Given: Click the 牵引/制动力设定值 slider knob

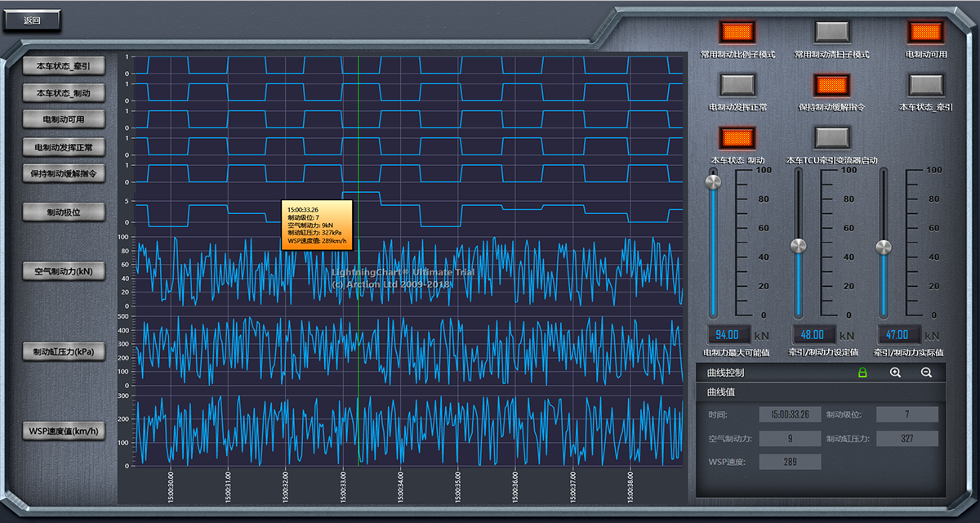Looking at the screenshot, I should pos(799,245).
